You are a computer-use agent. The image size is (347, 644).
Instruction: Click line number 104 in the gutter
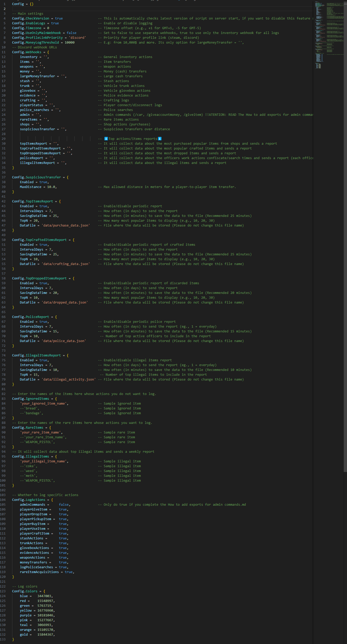coord(3,500)
